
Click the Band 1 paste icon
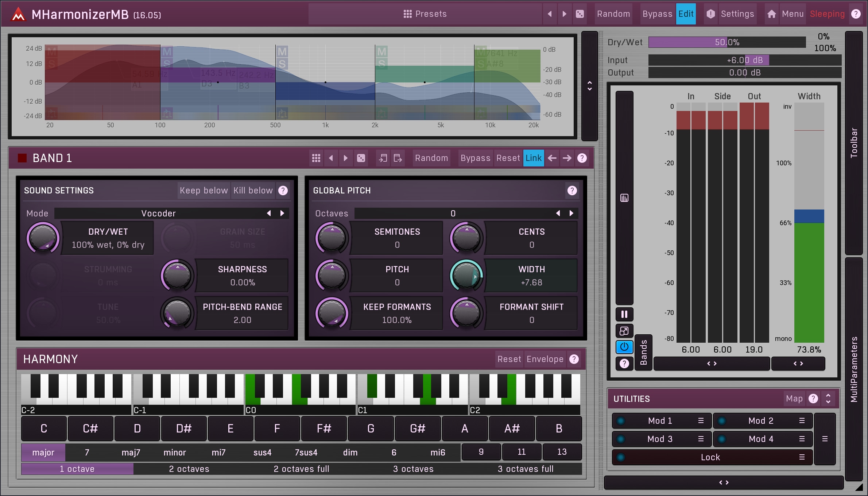(398, 158)
